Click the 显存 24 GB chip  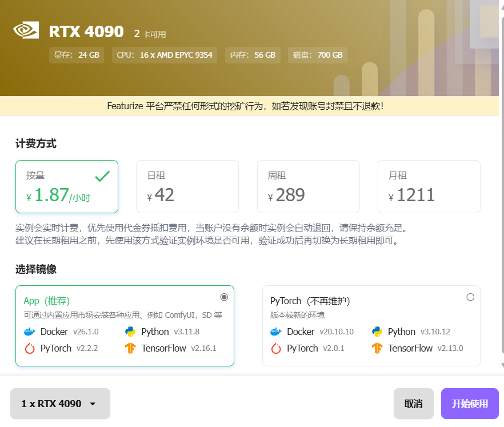click(x=77, y=55)
